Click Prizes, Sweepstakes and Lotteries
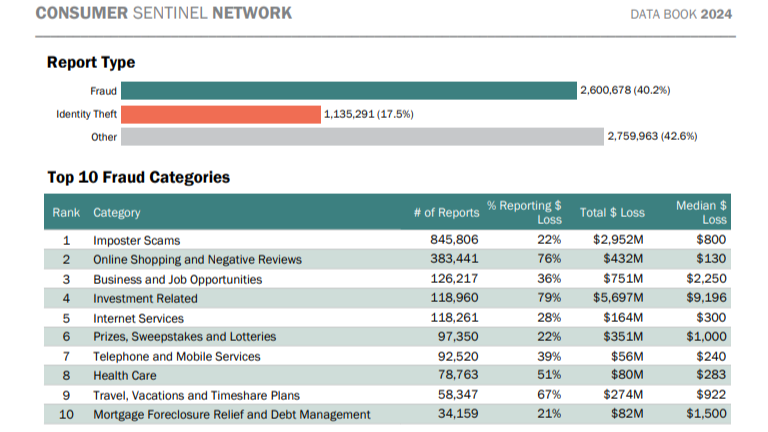768x432 pixels. [184, 337]
